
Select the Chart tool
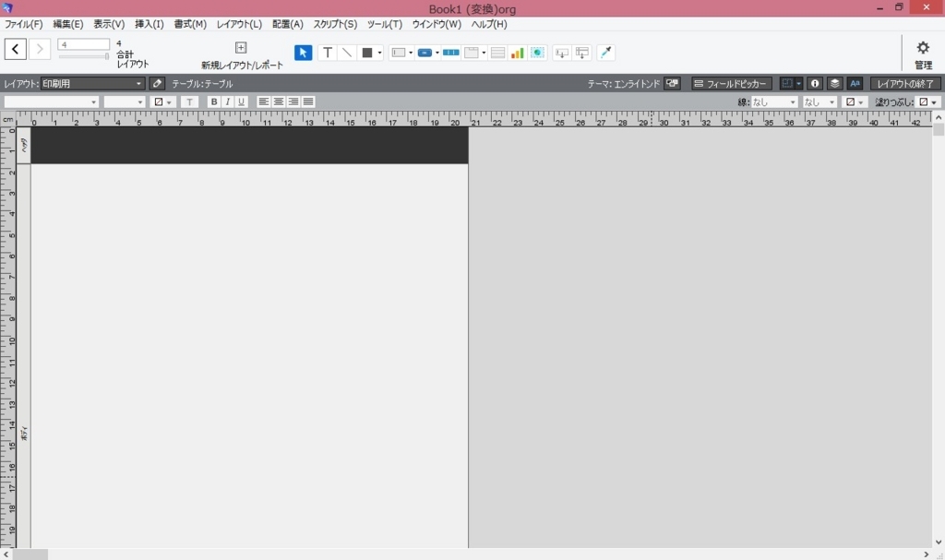(517, 53)
